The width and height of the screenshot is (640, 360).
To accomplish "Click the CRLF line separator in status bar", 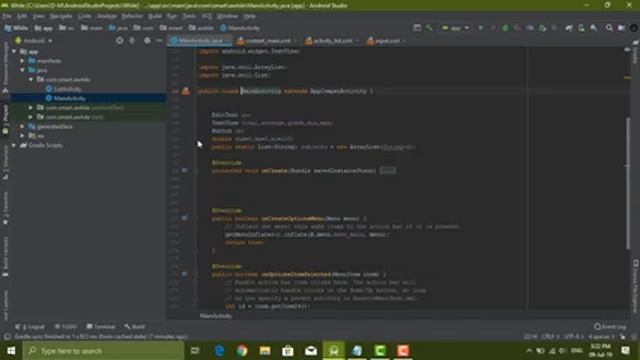I will point(550,337).
